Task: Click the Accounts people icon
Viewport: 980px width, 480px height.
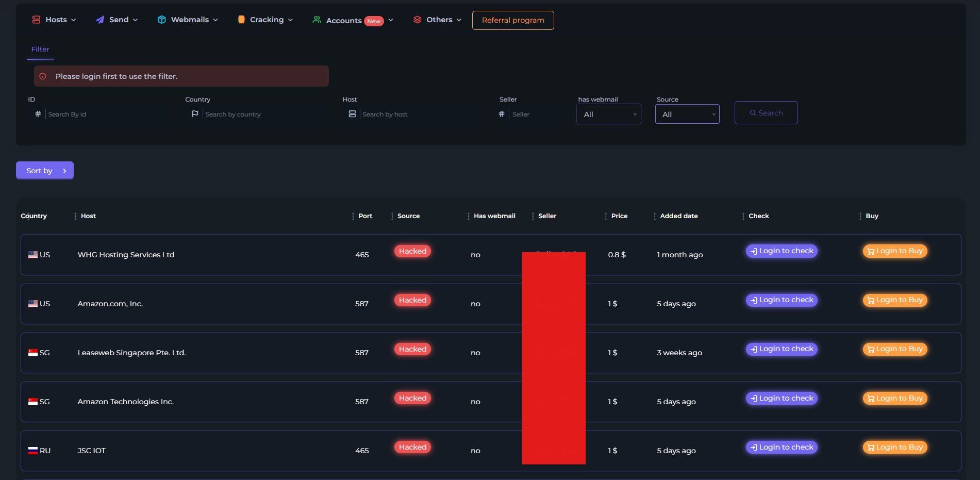Action: point(317,20)
